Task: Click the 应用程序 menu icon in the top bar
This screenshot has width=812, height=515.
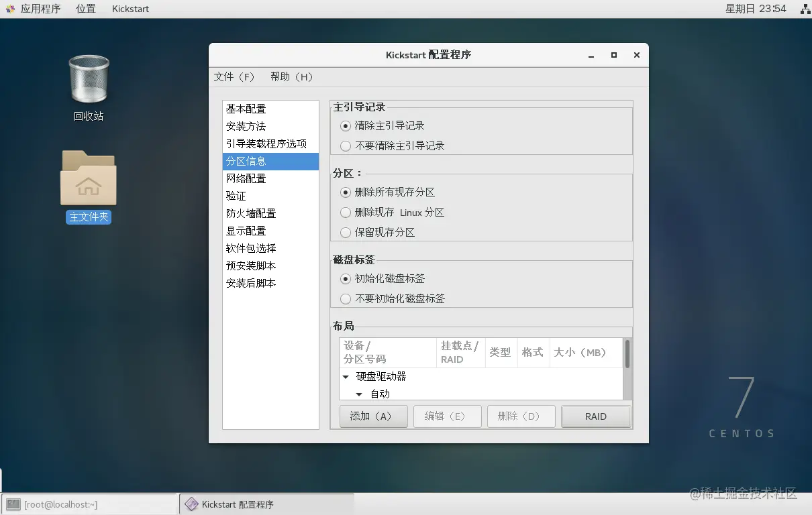Action: coord(9,9)
